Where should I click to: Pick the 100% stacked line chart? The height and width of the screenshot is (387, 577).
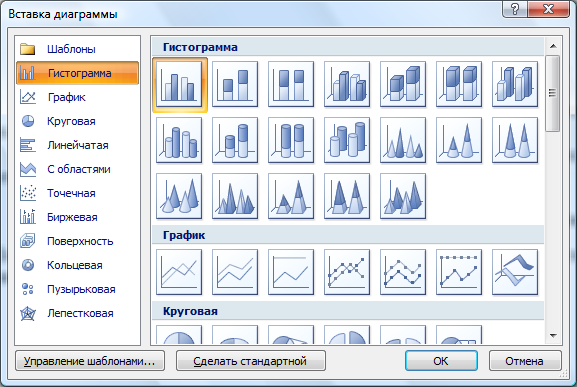click(x=291, y=272)
